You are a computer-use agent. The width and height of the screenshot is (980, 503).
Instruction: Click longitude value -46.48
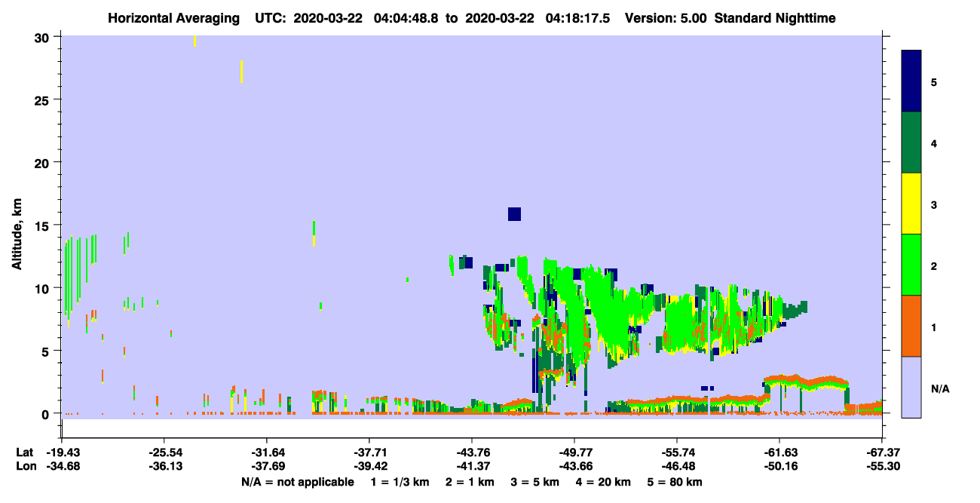tap(677, 466)
